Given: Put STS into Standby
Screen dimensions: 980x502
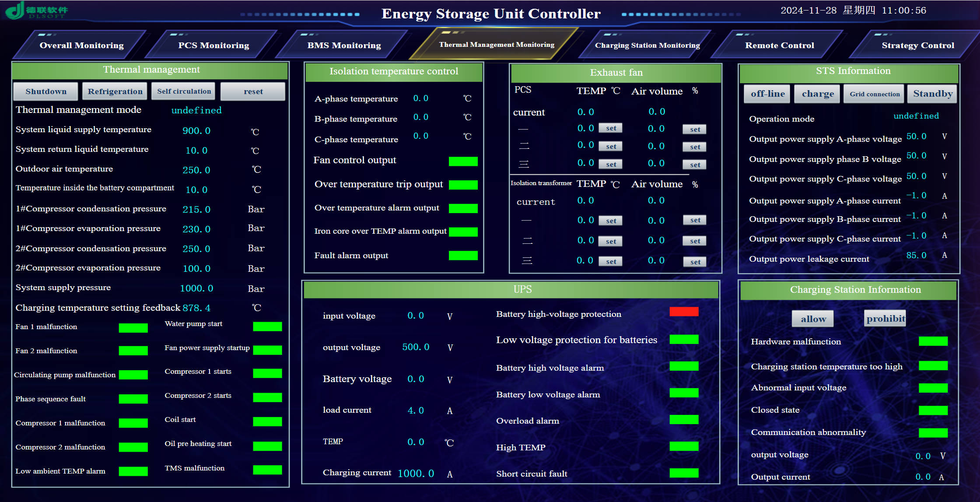Looking at the screenshot, I should (x=932, y=93).
